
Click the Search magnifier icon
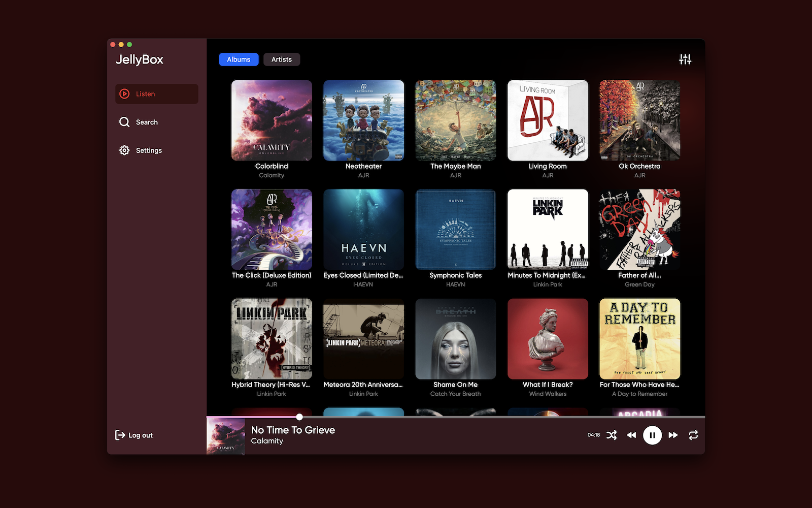point(124,122)
